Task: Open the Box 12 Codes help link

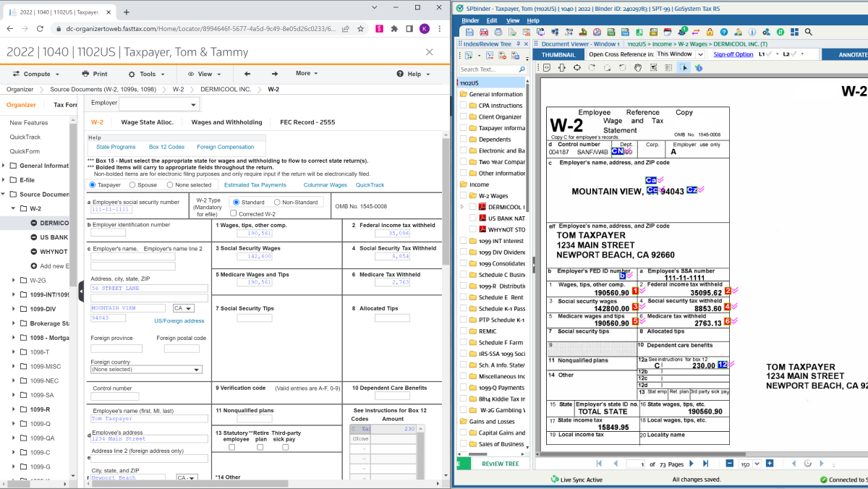Action: pos(166,147)
